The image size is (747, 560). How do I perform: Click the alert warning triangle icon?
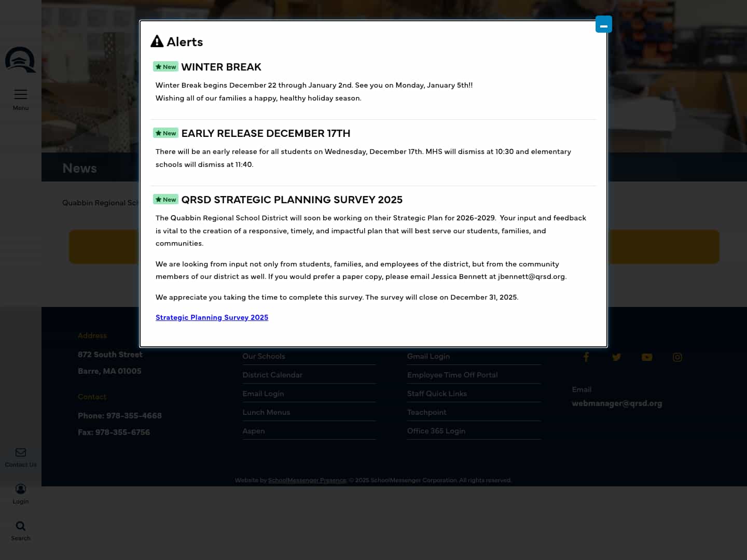pos(157,41)
